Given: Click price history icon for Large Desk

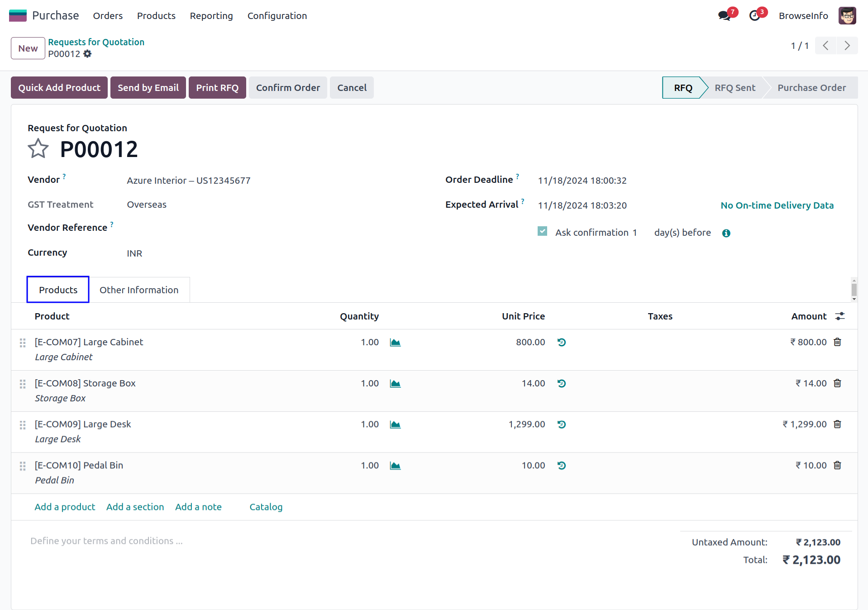Looking at the screenshot, I should 562,424.
